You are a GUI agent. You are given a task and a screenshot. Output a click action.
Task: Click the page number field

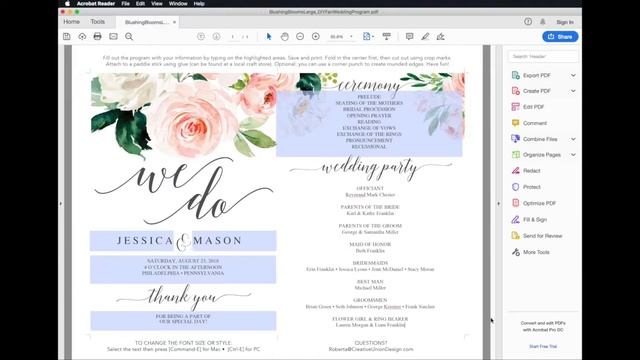[233, 37]
